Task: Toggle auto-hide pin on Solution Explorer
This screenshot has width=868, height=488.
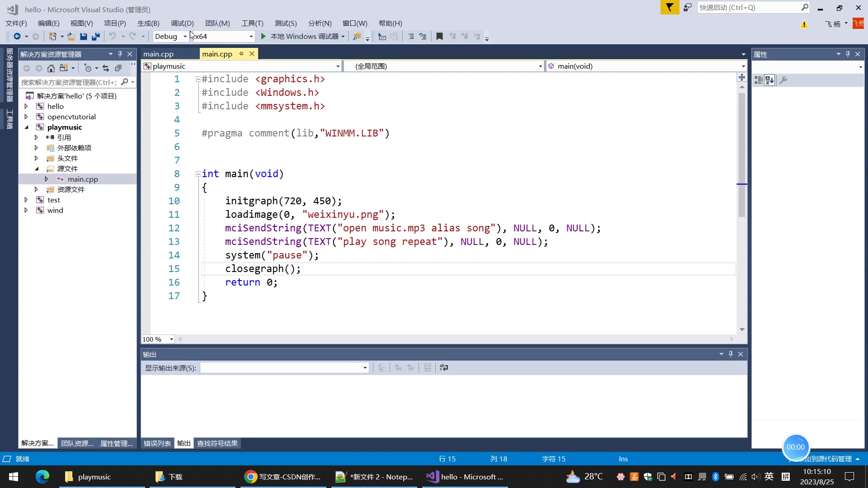Action: (120, 54)
